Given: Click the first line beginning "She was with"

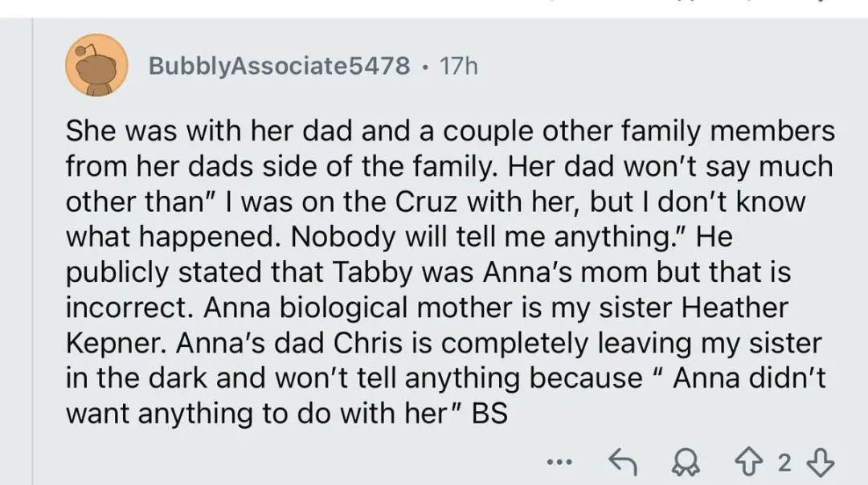Looking at the screenshot, I should tap(450, 132).
